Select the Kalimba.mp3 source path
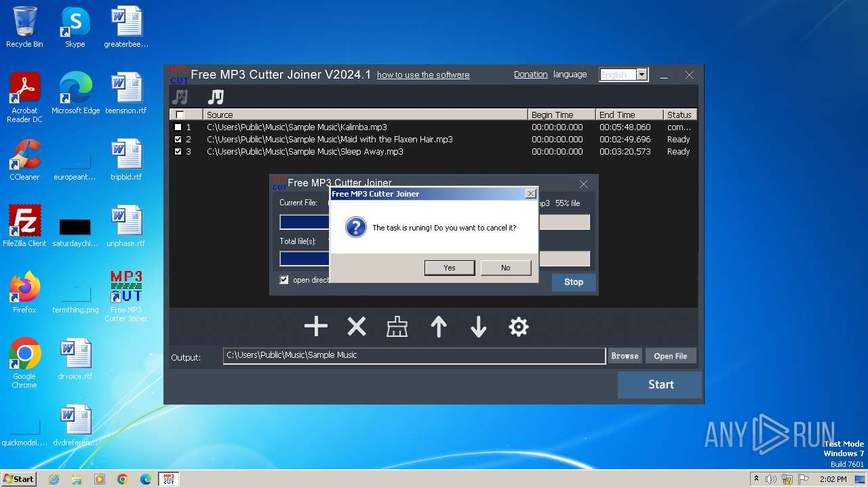Image resolution: width=868 pixels, height=488 pixels. coord(297,127)
